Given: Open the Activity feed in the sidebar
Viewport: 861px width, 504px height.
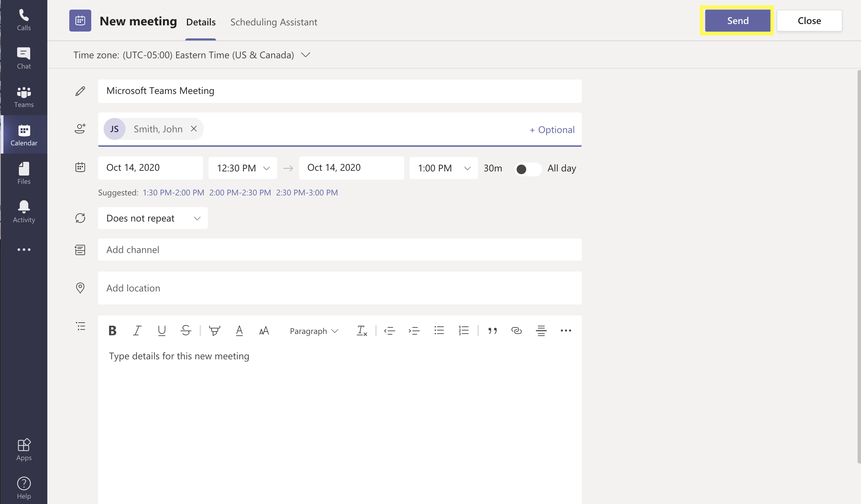Looking at the screenshot, I should pyautogui.click(x=24, y=212).
